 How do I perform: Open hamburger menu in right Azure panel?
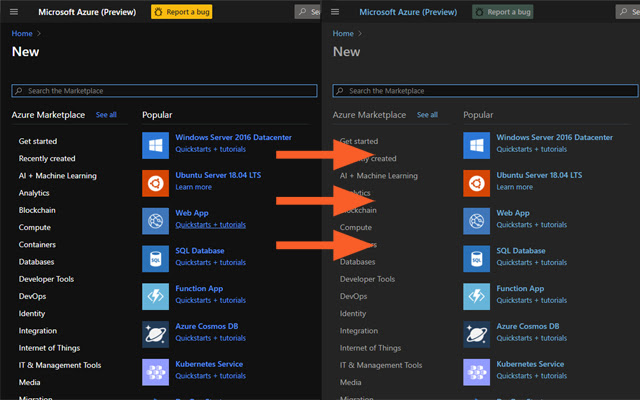point(335,12)
